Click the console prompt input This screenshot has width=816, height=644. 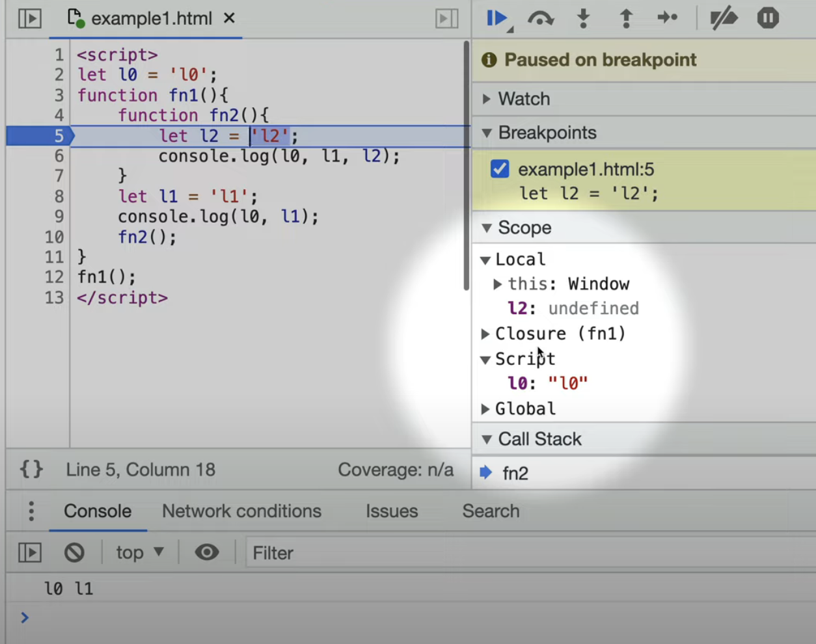click(x=416, y=617)
